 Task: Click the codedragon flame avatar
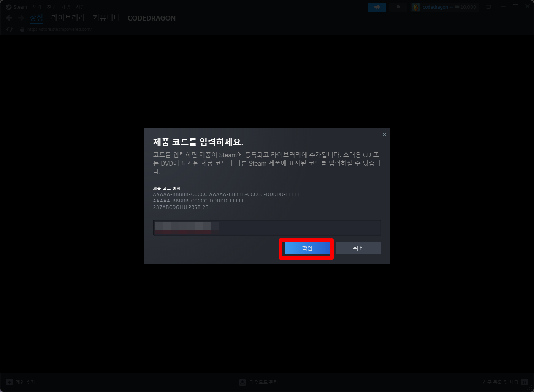[416, 7]
